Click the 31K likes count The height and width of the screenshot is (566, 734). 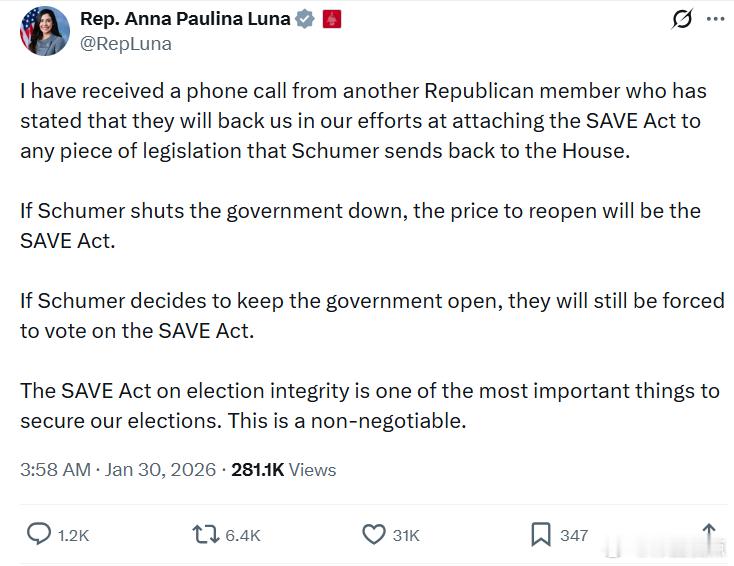(x=406, y=536)
